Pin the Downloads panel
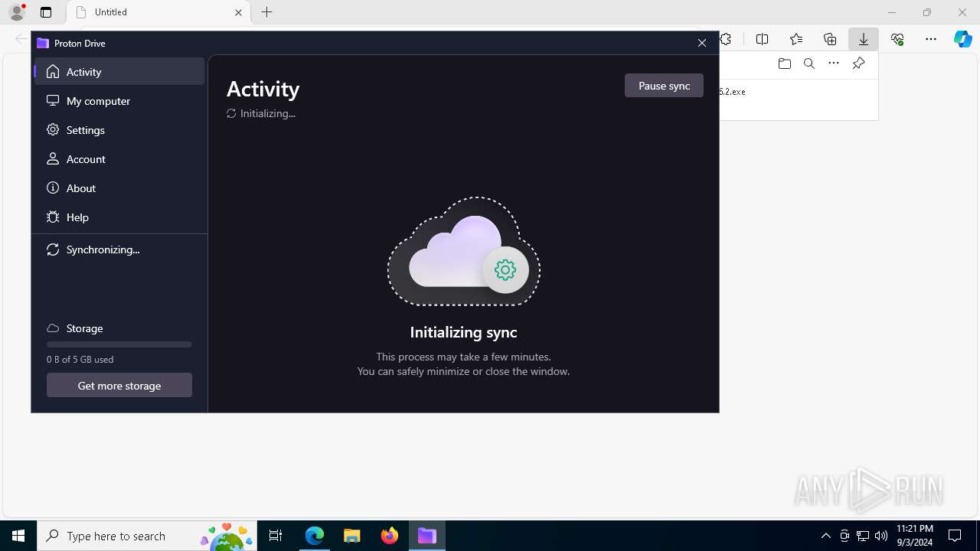The height and width of the screenshot is (551, 980). coord(858,64)
